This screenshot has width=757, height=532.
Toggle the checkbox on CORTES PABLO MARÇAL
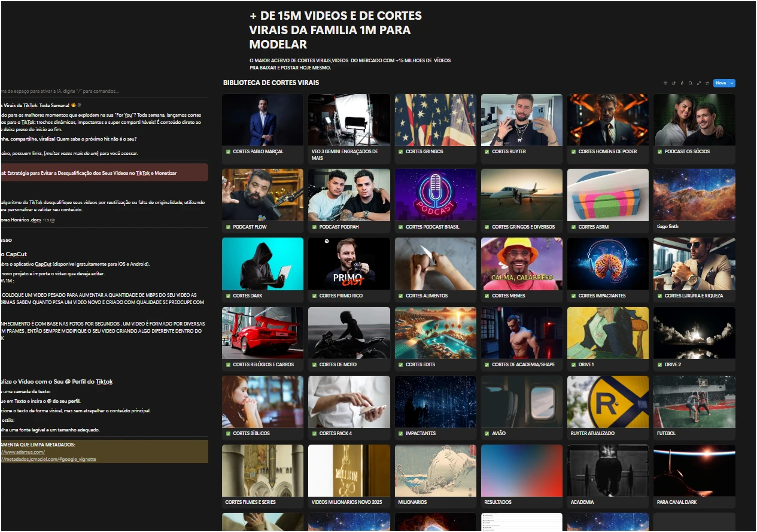[x=228, y=152]
